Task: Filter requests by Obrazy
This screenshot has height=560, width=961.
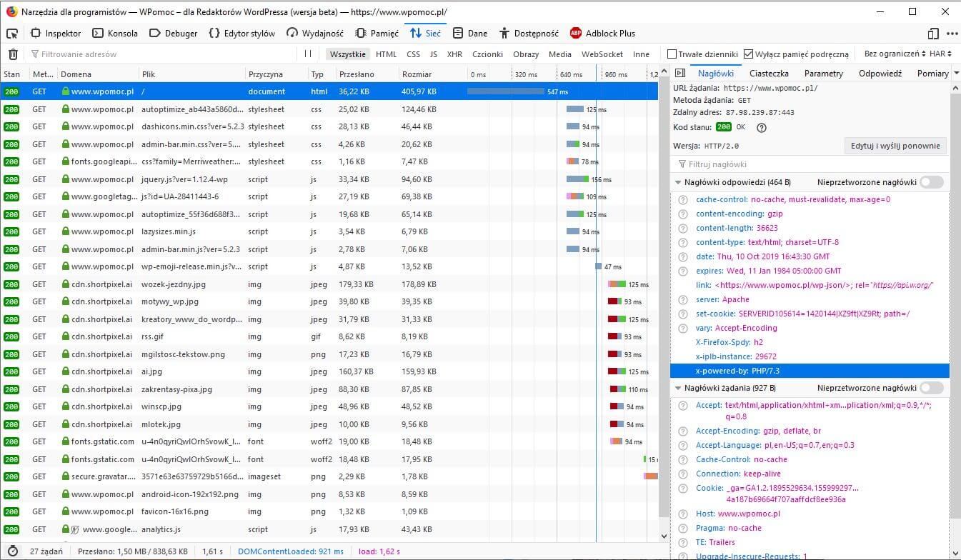Action: click(x=526, y=54)
